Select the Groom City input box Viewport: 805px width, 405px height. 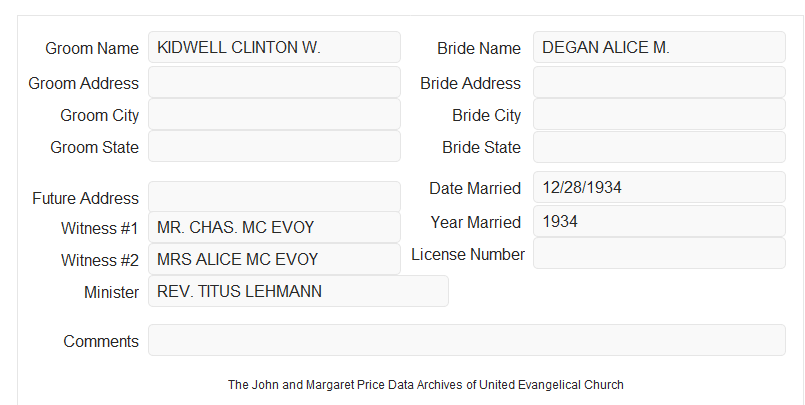(274, 114)
